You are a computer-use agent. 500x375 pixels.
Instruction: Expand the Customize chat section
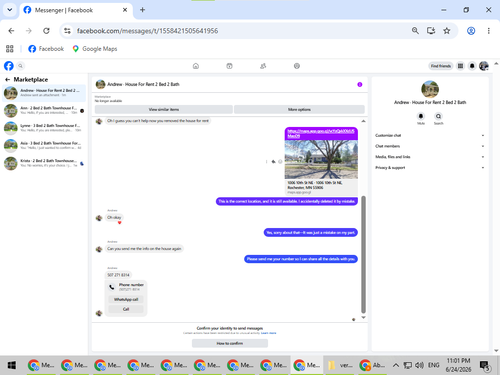pos(429,135)
